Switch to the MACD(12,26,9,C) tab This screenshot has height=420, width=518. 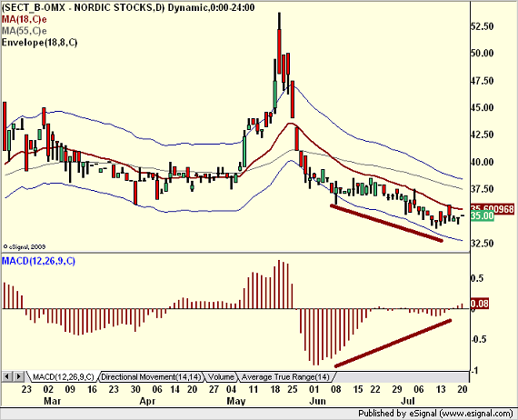point(64,376)
